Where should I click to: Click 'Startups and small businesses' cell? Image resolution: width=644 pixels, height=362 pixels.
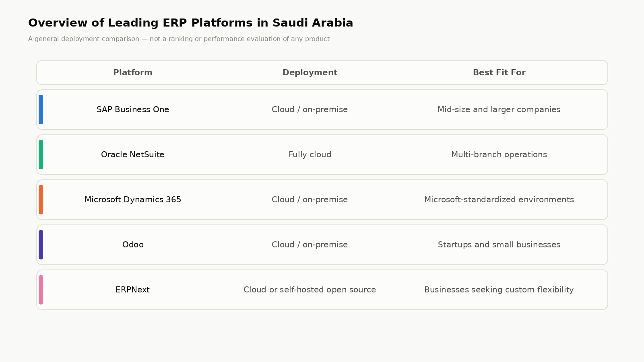[499, 245]
